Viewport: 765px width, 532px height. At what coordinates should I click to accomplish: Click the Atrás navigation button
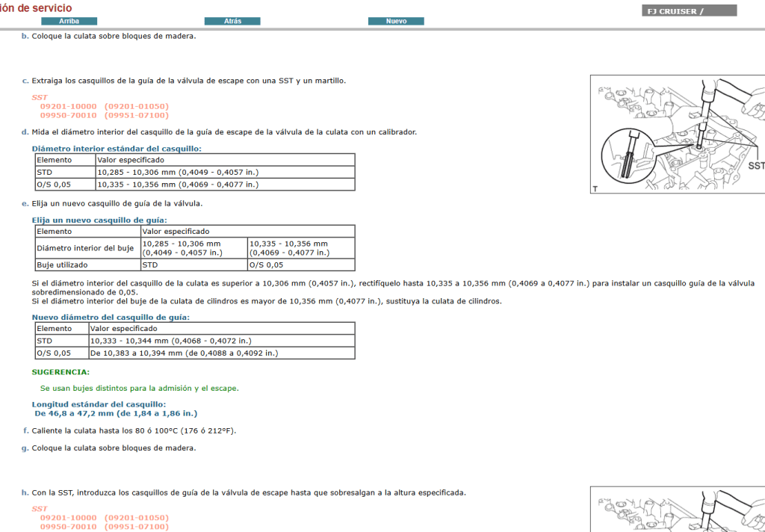click(x=232, y=21)
